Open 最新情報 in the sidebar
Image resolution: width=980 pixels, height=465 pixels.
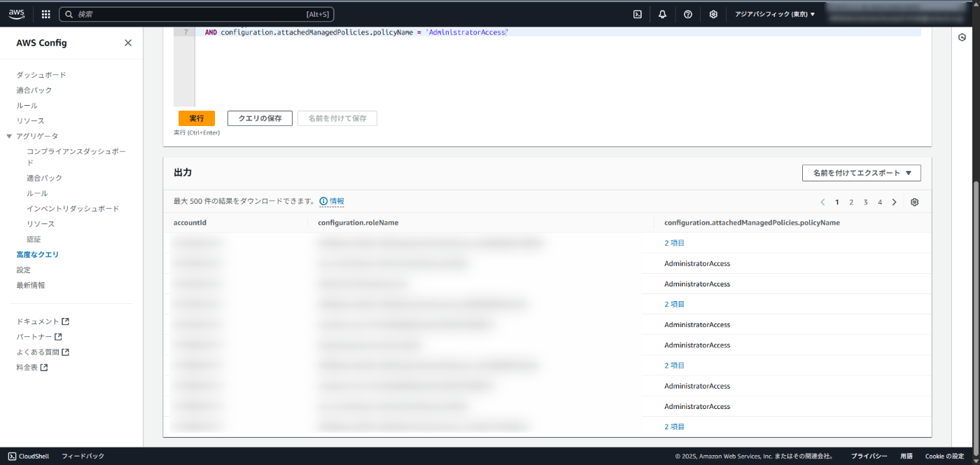[31, 286]
